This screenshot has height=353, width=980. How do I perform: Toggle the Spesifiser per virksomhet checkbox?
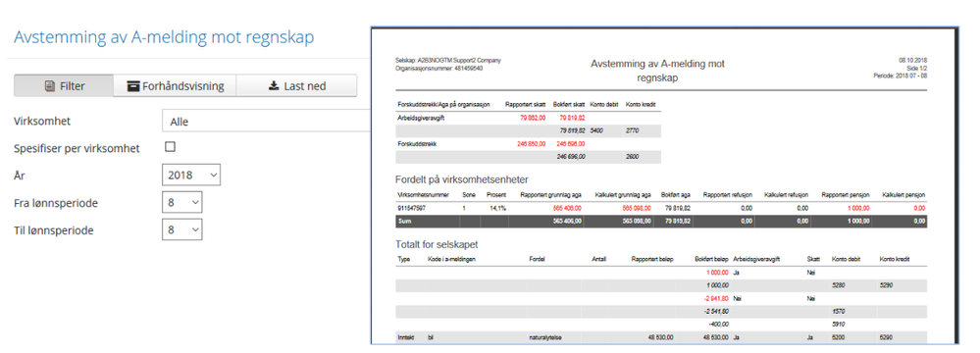click(x=170, y=147)
